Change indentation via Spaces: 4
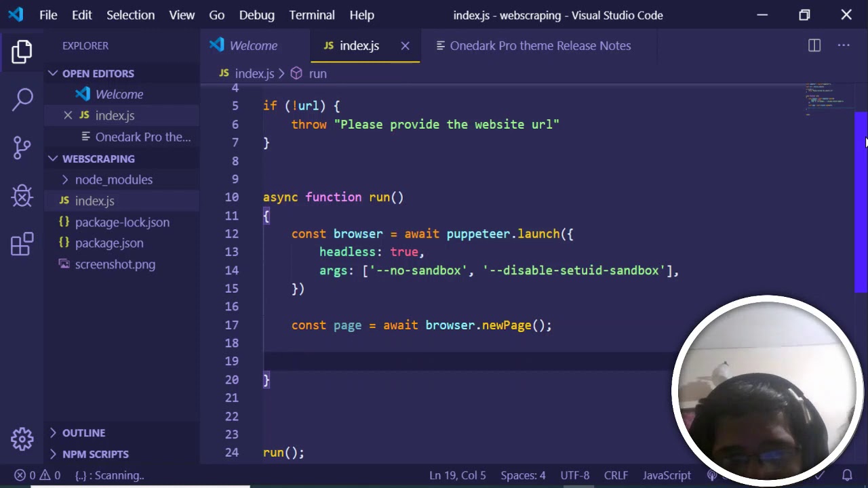The height and width of the screenshot is (488, 868). 523,475
